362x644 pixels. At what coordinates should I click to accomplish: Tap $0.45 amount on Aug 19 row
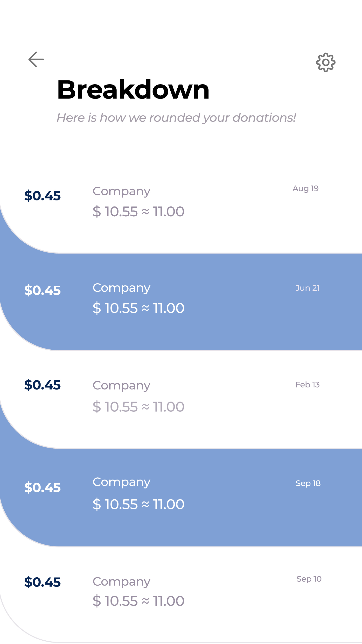(42, 196)
